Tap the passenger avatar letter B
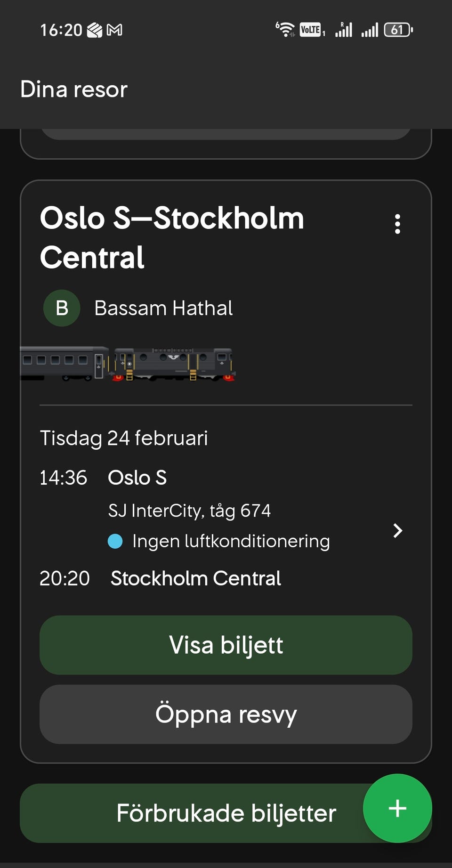452x868 pixels. click(x=62, y=308)
